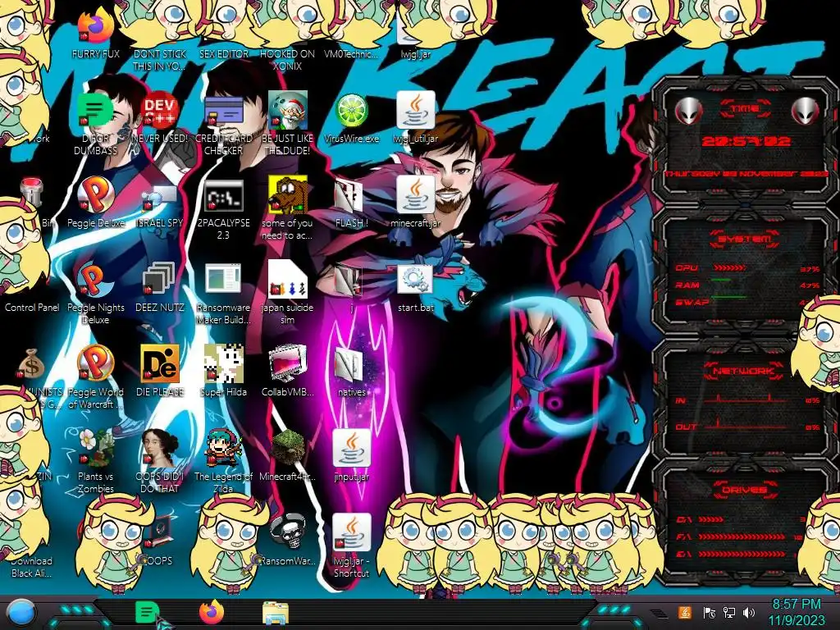Open the green app pinned on taskbar
This screenshot has height=630, width=840.
pyautogui.click(x=147, y=613)
